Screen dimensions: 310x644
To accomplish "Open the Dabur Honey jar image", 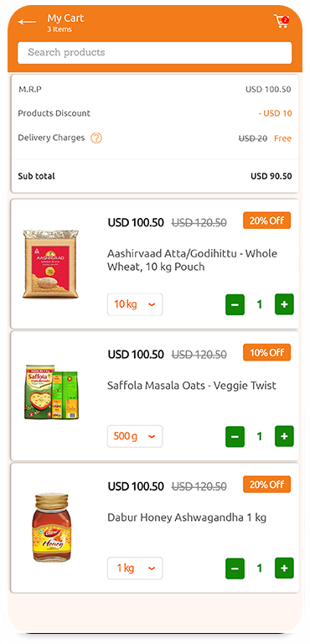I will pyautogui.click(x=51, y=527).
